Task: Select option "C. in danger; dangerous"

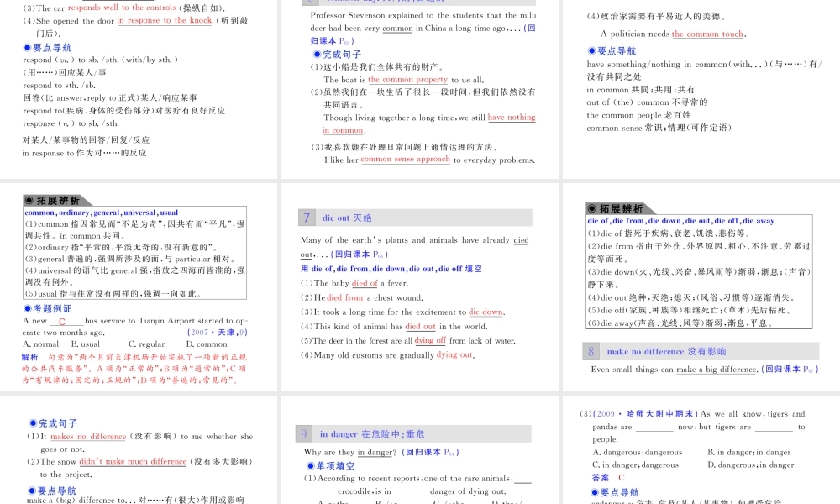Action: click(635, 465)
